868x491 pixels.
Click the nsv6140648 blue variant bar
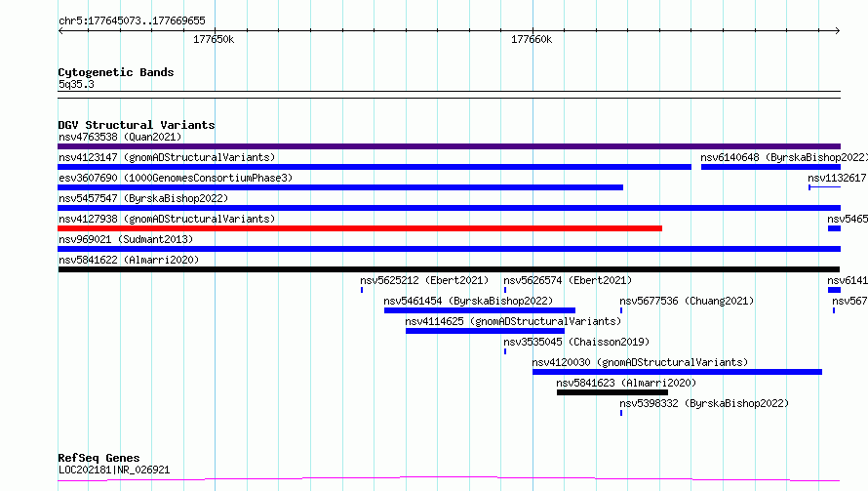(770, 167)
